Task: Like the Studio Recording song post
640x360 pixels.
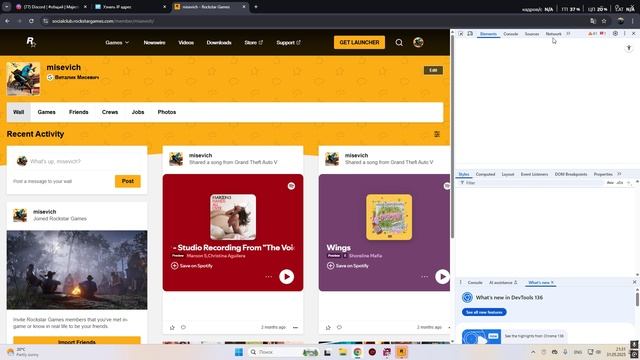Action: click(172, 327)
